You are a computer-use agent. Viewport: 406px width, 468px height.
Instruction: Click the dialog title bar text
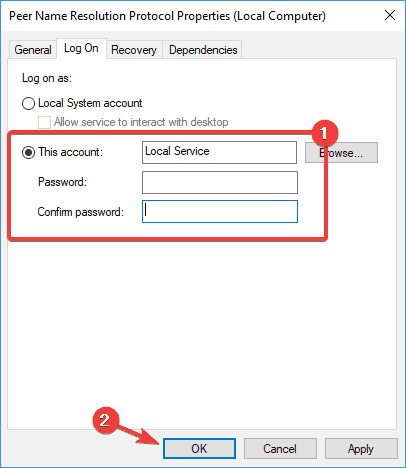click(167, 16)
